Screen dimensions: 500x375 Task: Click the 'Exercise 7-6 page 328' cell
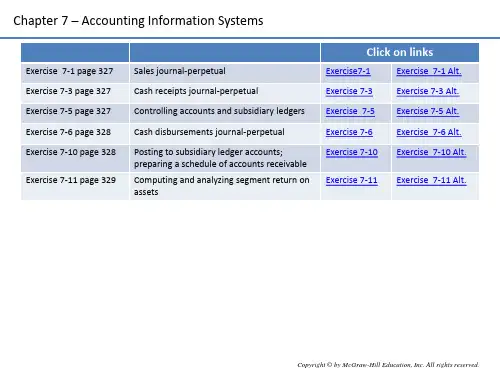(x=75, y=134)
